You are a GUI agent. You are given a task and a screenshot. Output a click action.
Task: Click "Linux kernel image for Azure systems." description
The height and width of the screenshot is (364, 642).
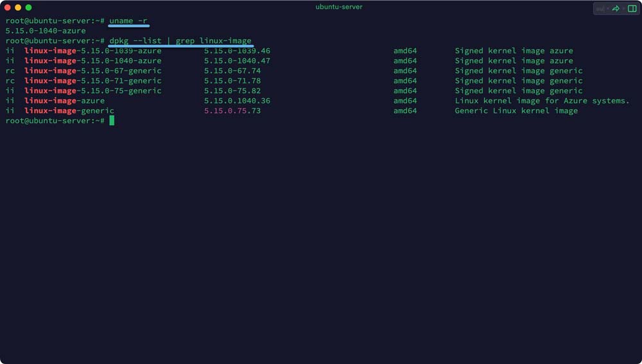(x=542, y=101)
